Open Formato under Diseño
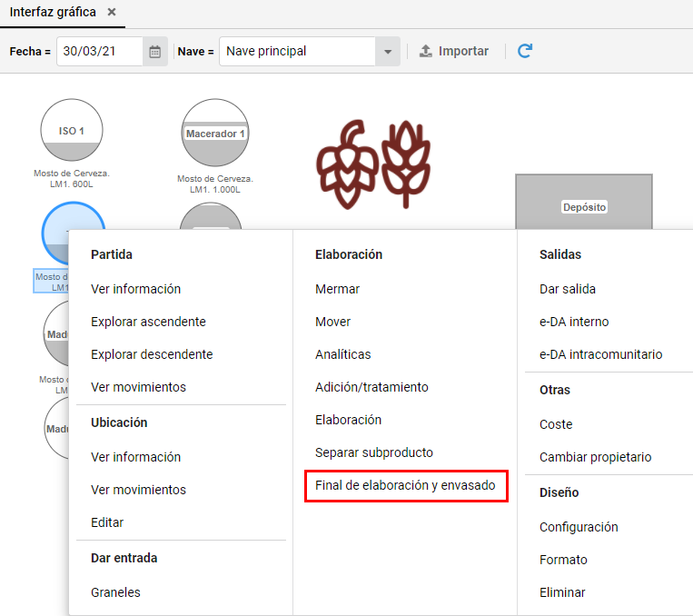This screenshot has width=693, height=616. point(563,560)
